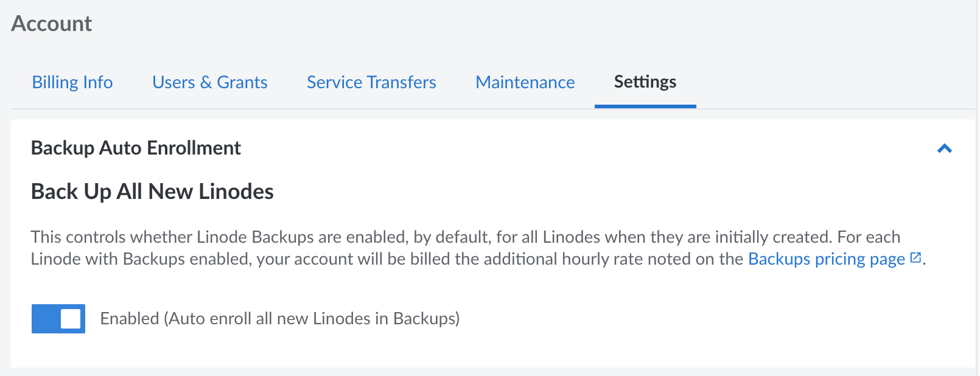This screenshot has height=376, width=980.
Task: Click the blue Backups pricing page hyperlink text
Action: pyautogui.click(x=826, y=258)
